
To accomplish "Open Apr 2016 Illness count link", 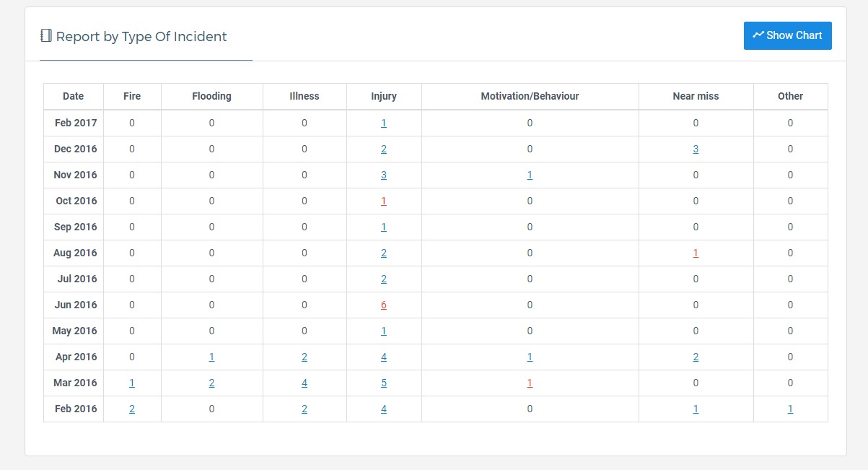I will pos(304,357).
